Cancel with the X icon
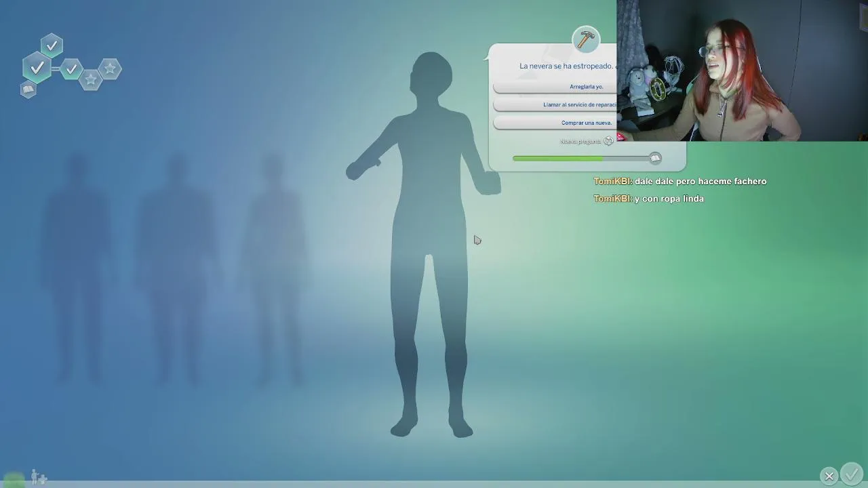Viewport: 868px width, 488px height. coord(829,476)
